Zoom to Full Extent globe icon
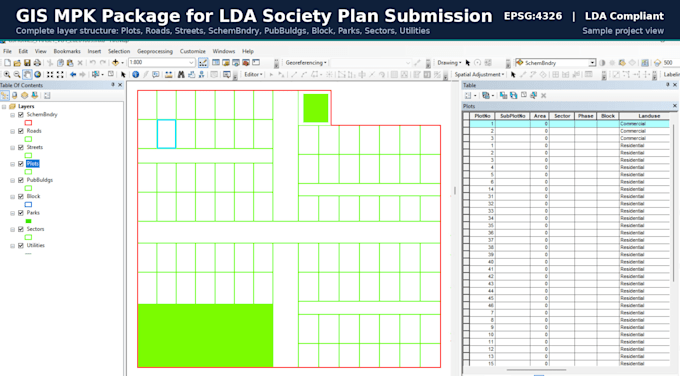The width and height of the screenshot is (680, 376). pos(38,74)
